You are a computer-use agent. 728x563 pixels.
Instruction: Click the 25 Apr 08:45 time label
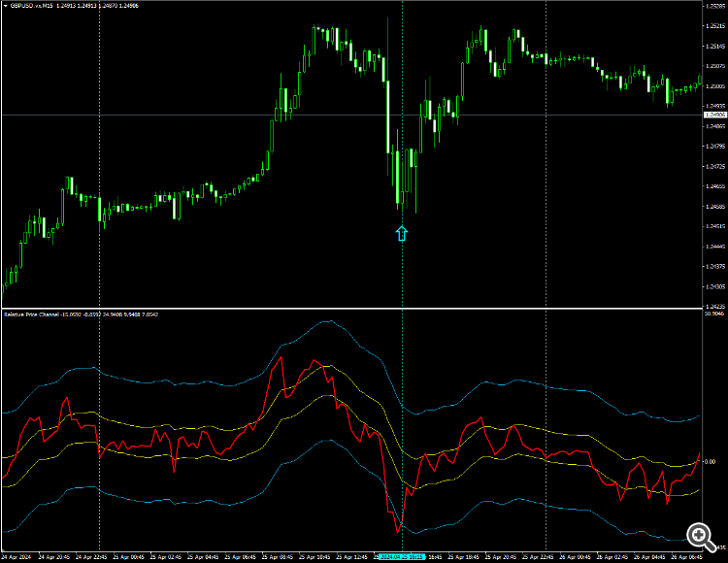(x=278, y=557)
